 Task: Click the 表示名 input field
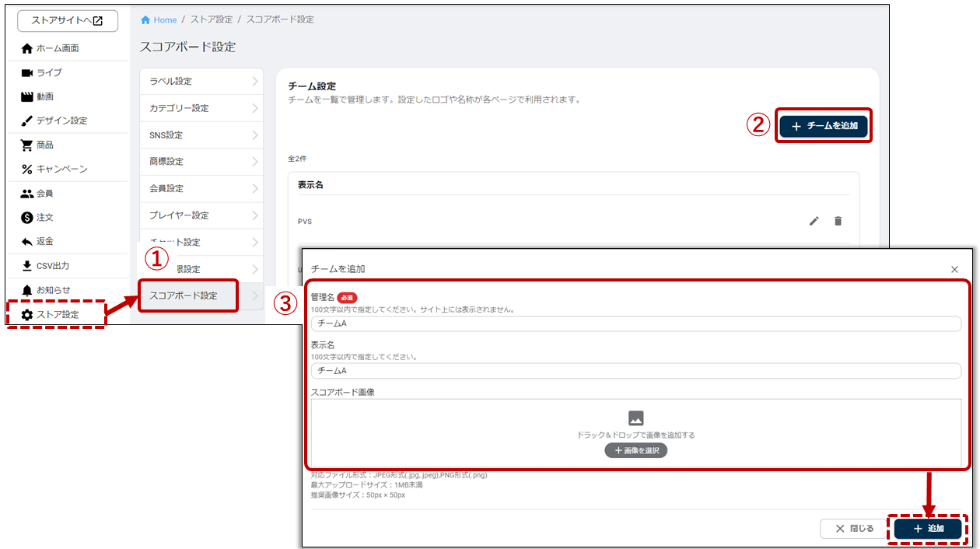(x=635, y=371)
